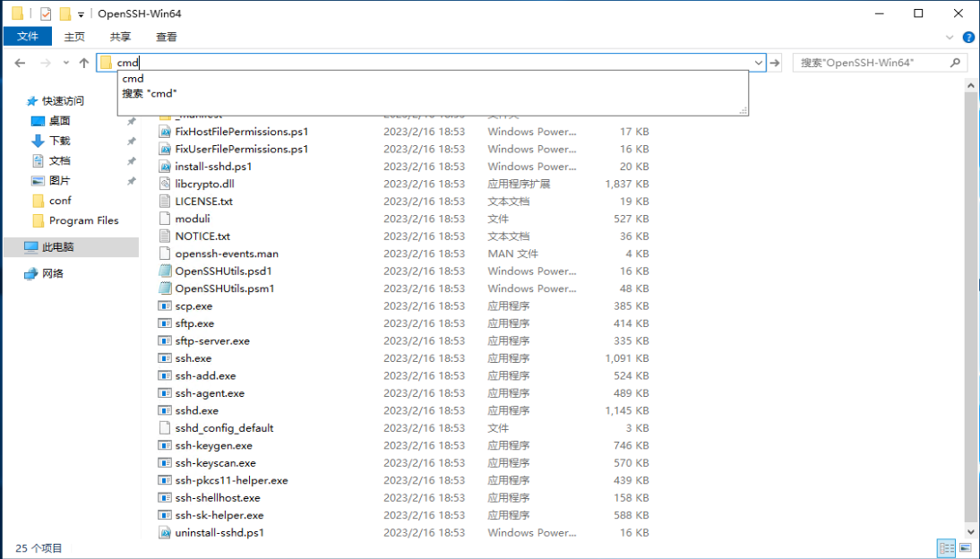Screen dimensions: 980x559
Task: Select the file name ssh-sk-helper.exe
Action: coord(219,516)
